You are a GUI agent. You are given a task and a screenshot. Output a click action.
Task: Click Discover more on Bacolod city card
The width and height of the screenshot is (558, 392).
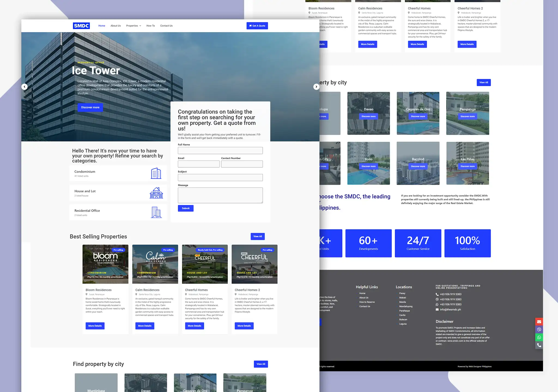[x=418, y=166]
